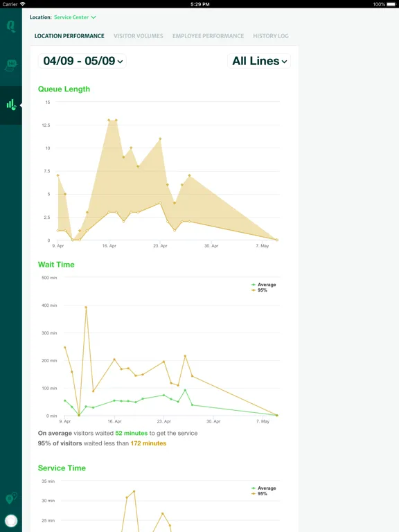Click the Location: label
The width and height of the screenshot is (399, 532).
(41, 17)
